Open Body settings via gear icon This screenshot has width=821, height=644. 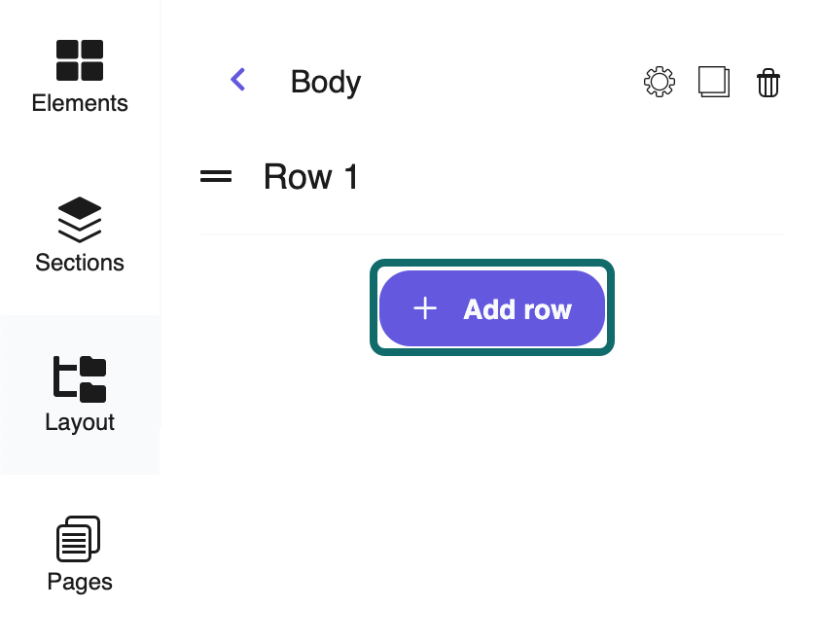660,82
